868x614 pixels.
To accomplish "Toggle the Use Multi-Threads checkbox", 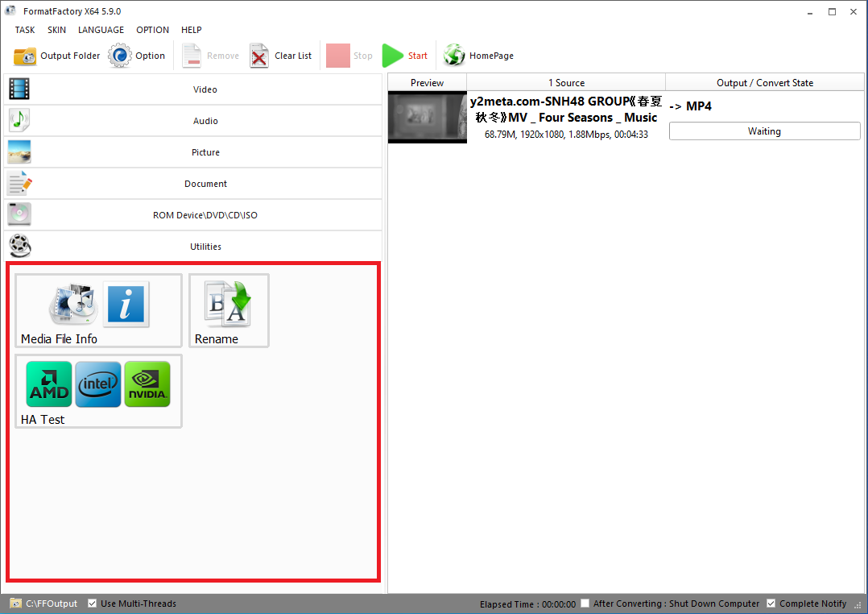I will 93,604.
